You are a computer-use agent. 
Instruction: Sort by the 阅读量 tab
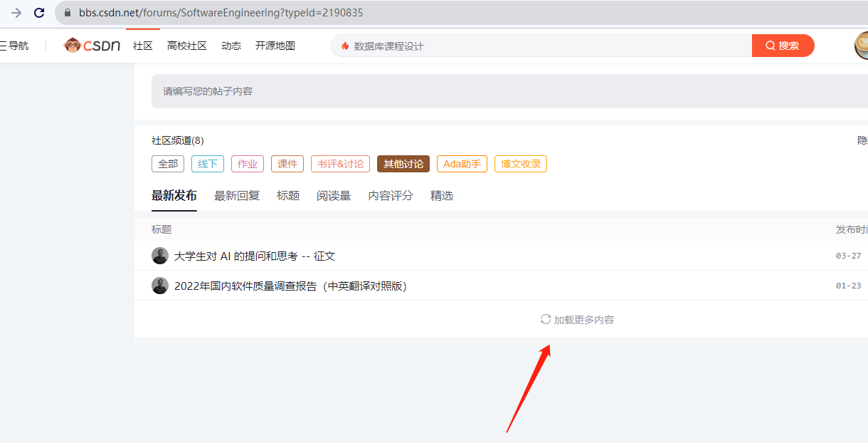[334, 195]
